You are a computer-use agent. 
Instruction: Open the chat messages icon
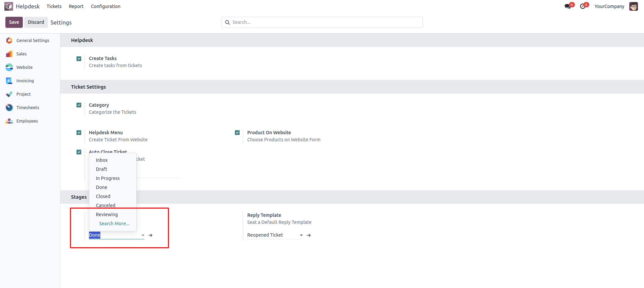pyautogui.click(x=567, y=6)
